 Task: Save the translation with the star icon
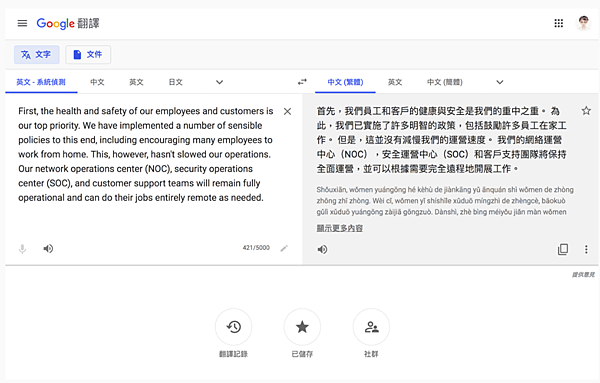tap(586, 111)
